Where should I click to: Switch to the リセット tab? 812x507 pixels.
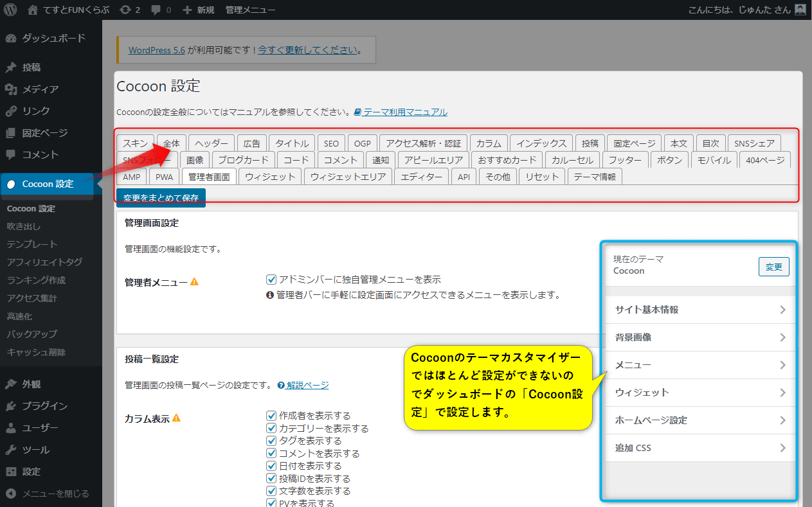542,177
